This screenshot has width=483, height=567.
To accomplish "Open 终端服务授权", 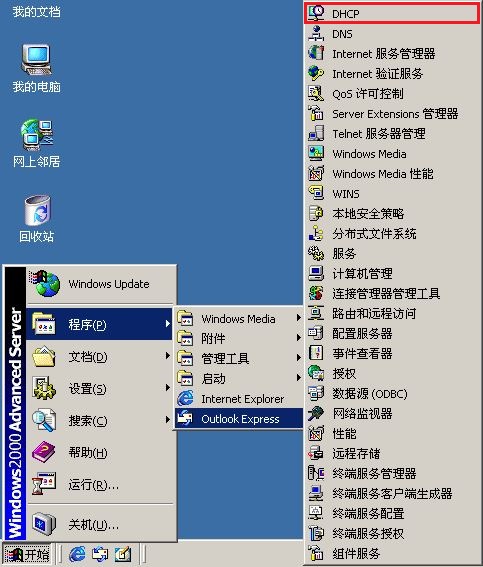I will pyautogui.click(x=392, y=533).
